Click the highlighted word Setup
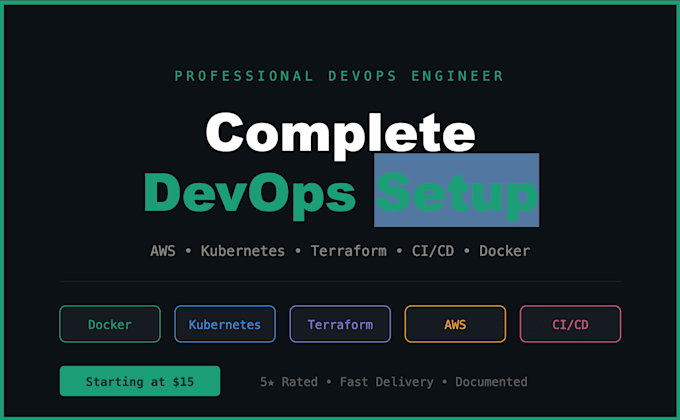This screenshot has height=420, width=680. coord(457,190)
